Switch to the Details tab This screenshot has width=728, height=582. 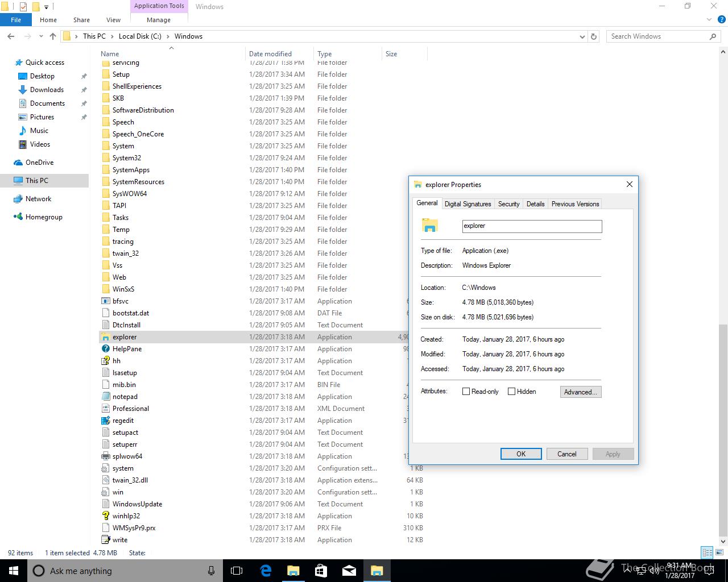535,204
